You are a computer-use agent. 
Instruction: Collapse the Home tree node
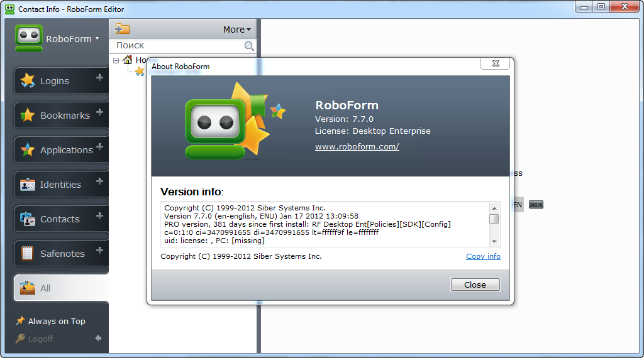116,60
